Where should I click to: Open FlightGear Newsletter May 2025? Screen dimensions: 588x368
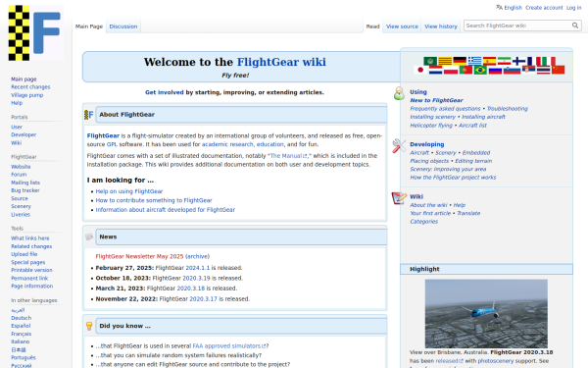[139, 256]
